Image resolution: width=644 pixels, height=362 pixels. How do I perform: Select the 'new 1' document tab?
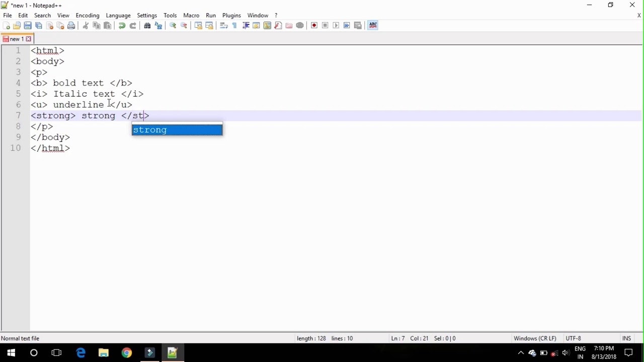point(16,39)
